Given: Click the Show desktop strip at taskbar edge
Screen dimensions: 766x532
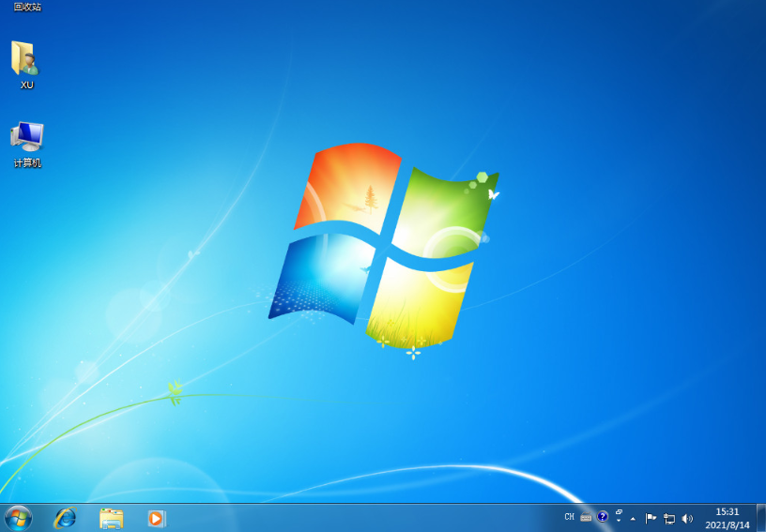Looking at the screenshot, I should click(760, 518).
